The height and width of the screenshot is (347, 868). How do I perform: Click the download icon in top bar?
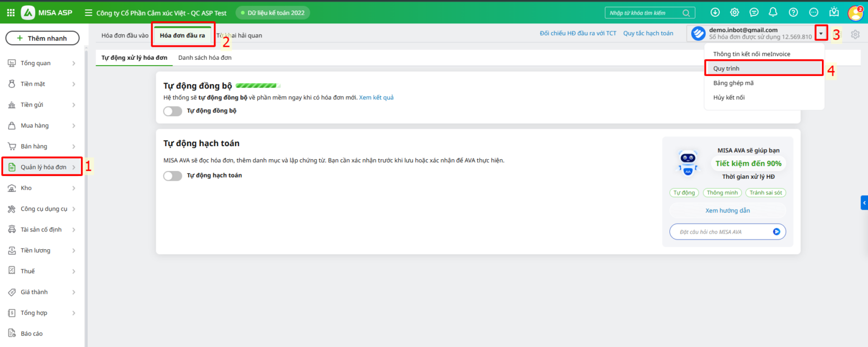click(715, 12)
